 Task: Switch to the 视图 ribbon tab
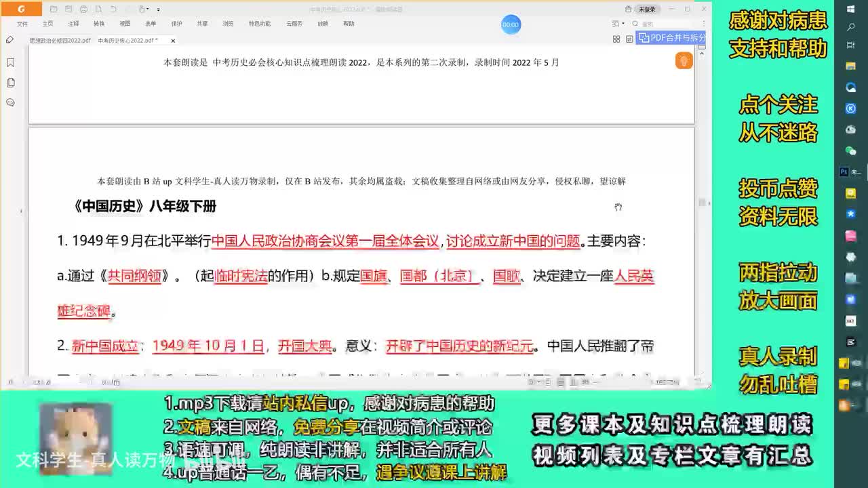coord(125,24)
